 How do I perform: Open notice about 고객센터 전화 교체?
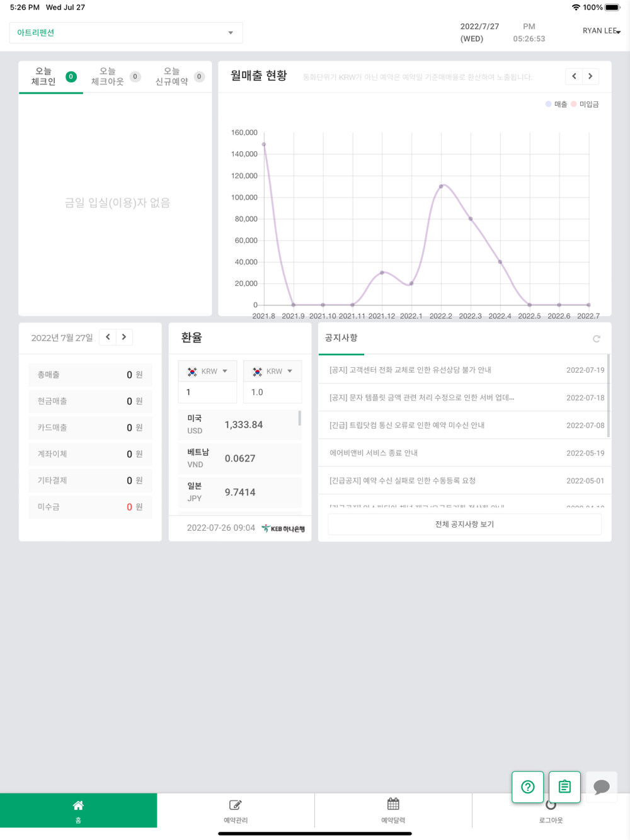(x=464, y=370)
